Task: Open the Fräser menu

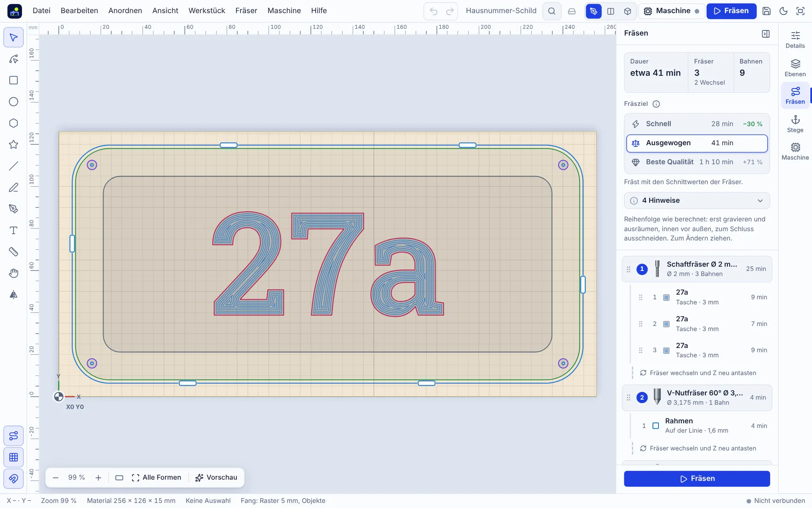Action: tap(246, 11)
